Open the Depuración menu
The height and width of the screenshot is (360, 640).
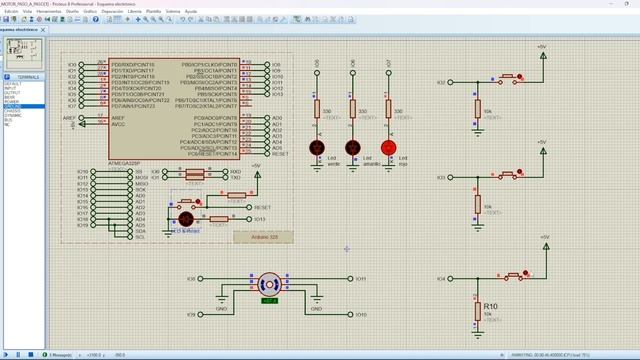click(x=112, y=11)
